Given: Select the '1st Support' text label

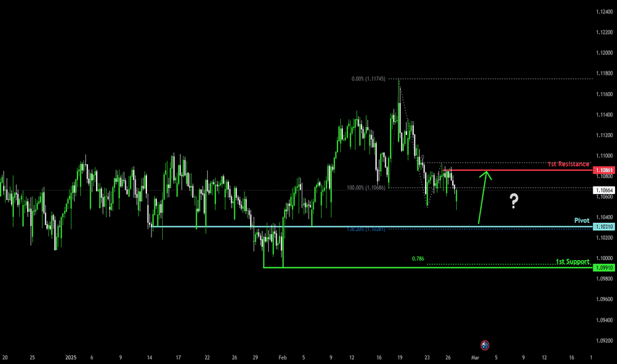Looking at the screenshot, I should [571, 261].
